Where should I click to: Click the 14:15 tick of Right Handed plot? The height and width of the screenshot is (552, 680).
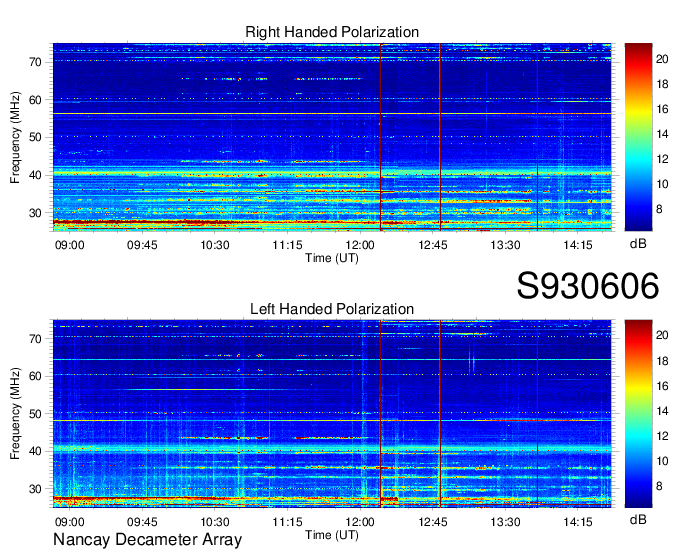tap(578, 245)
